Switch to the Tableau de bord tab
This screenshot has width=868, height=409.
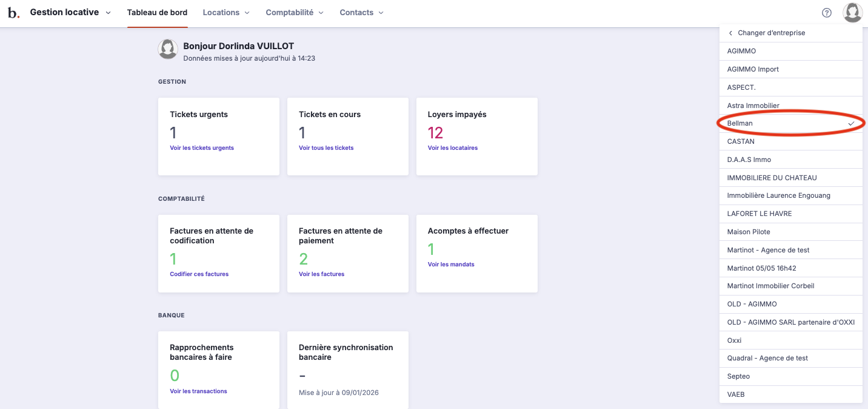pos(157,13)
